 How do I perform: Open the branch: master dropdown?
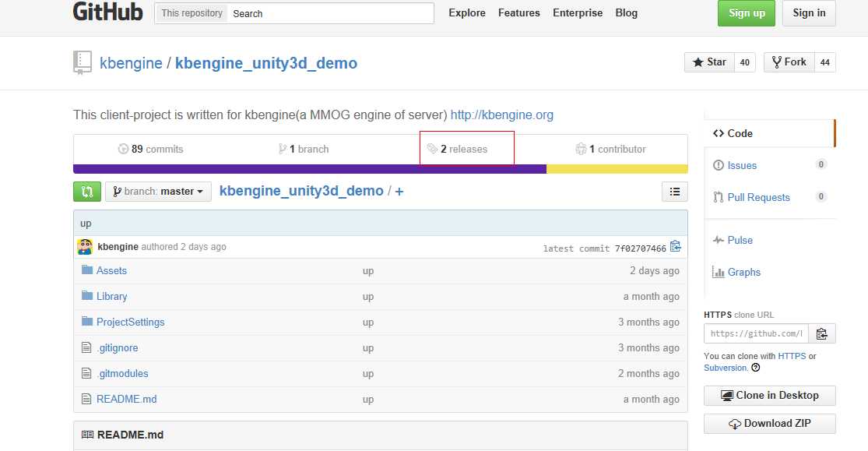coord(158,192)
